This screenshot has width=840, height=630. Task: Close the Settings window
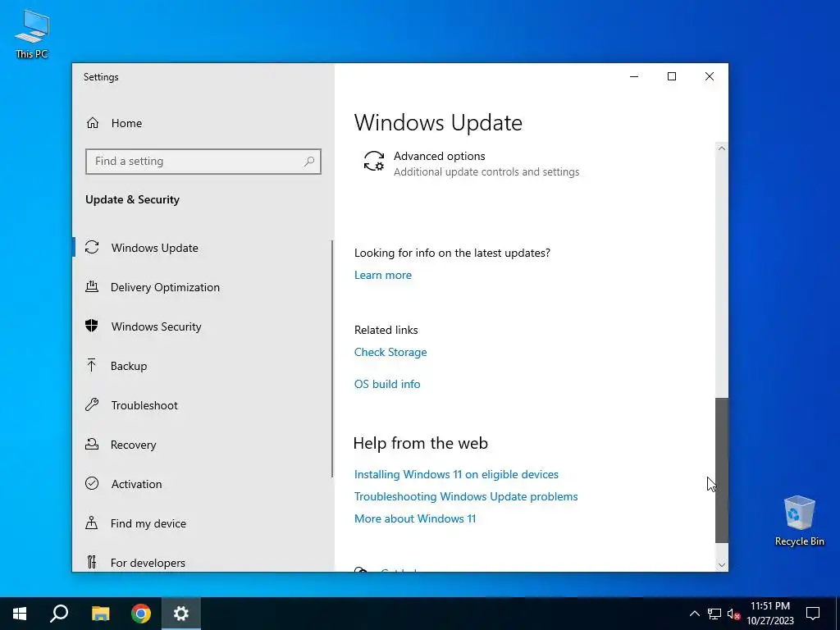click(710, 76)
